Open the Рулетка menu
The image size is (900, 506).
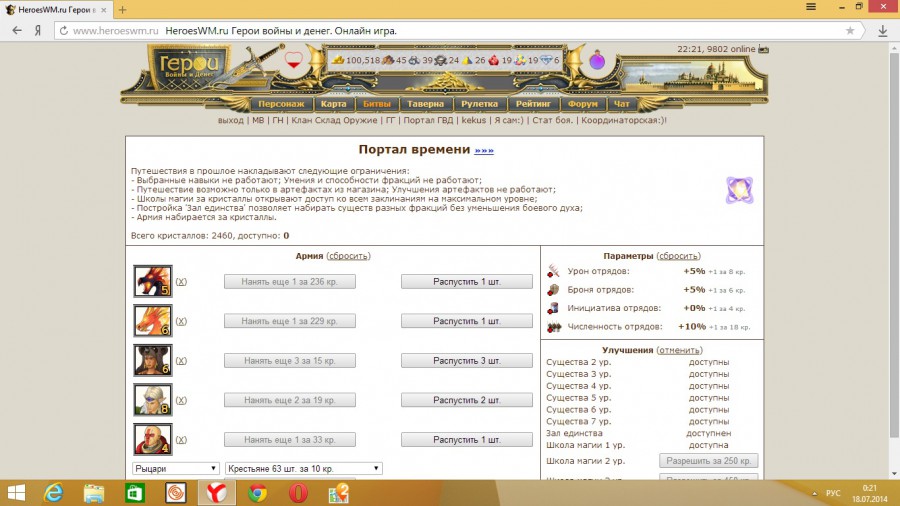(x=479, y=104)
